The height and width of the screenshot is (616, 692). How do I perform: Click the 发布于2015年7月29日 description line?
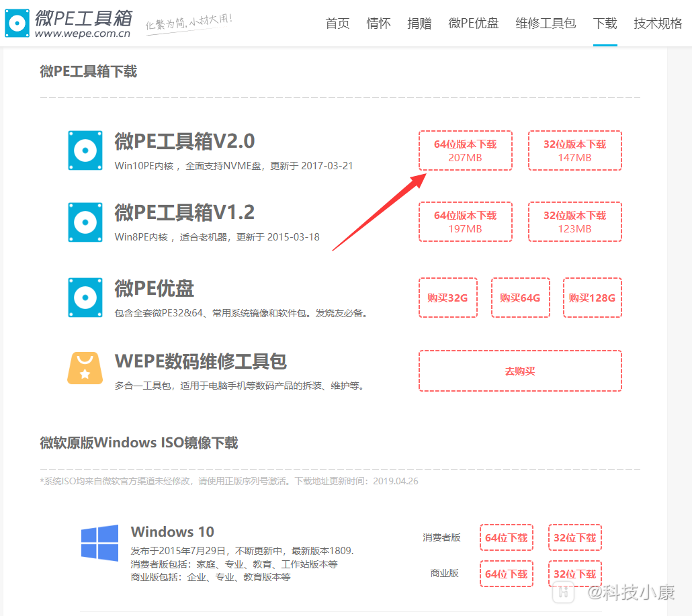[x=242, y=551]
